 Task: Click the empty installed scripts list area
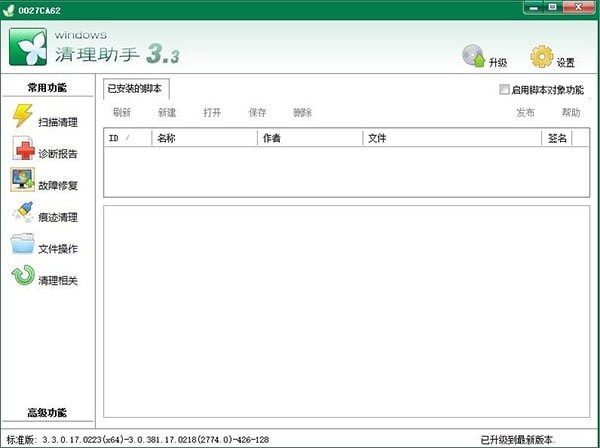click(x=346, y=171)
